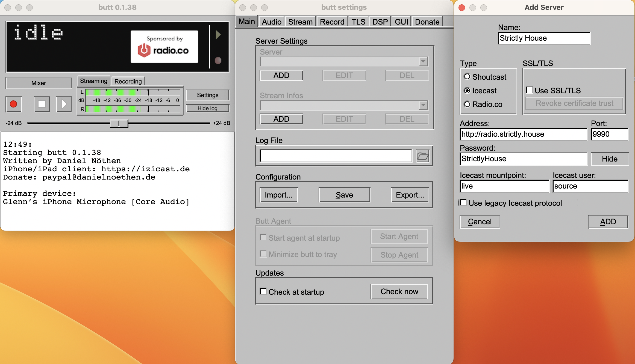Click the stop square button
Screen dimensions: 635x364
click(x=42, y=104)
